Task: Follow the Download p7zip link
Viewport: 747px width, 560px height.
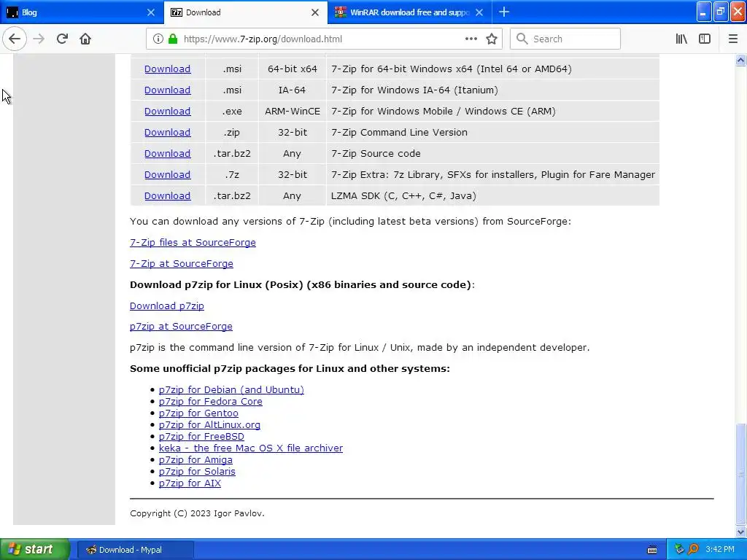Action: (x=167, y=306)
